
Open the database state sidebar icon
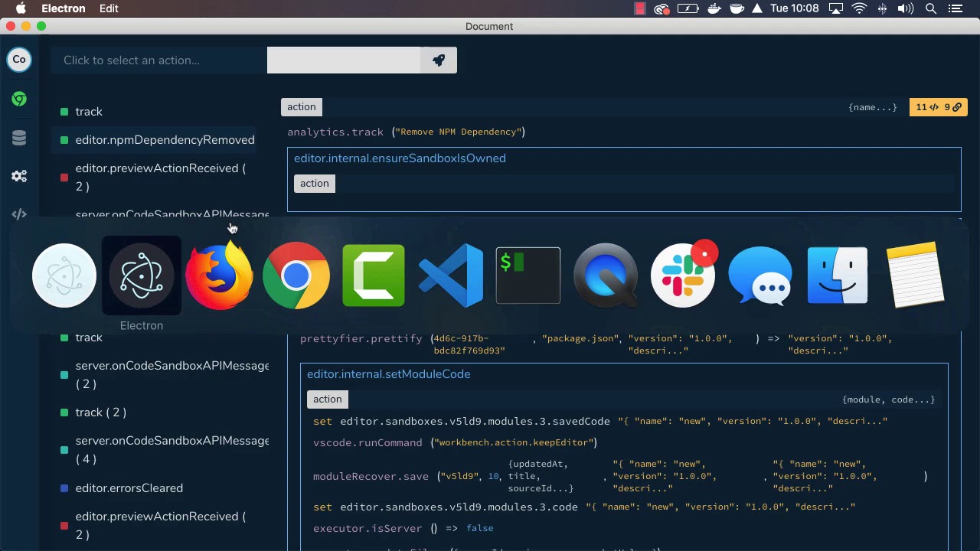(19, 138)
